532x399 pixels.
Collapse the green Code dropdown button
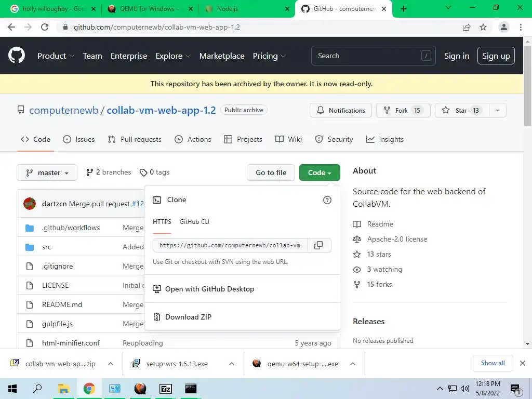tap(320, 172)
